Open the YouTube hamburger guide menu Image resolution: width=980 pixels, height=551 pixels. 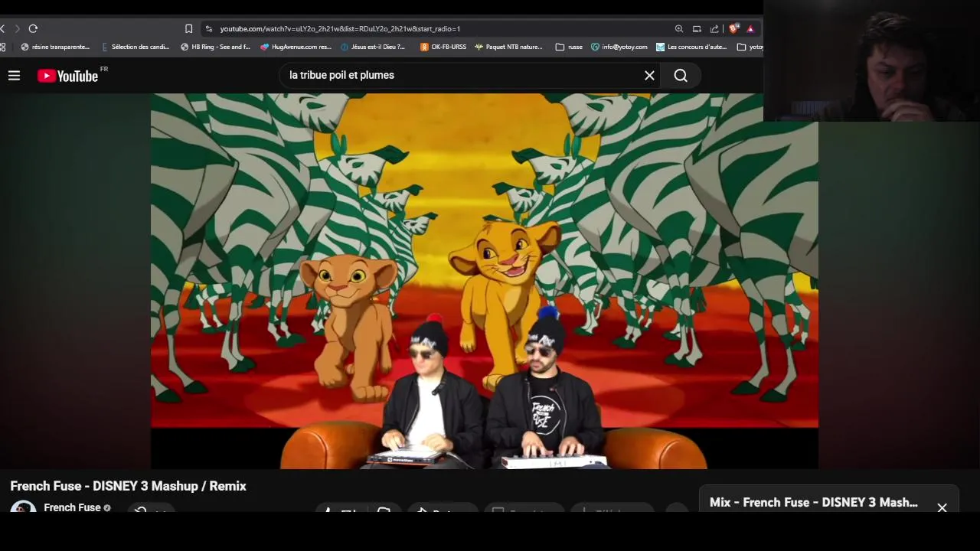coord(14,75)
